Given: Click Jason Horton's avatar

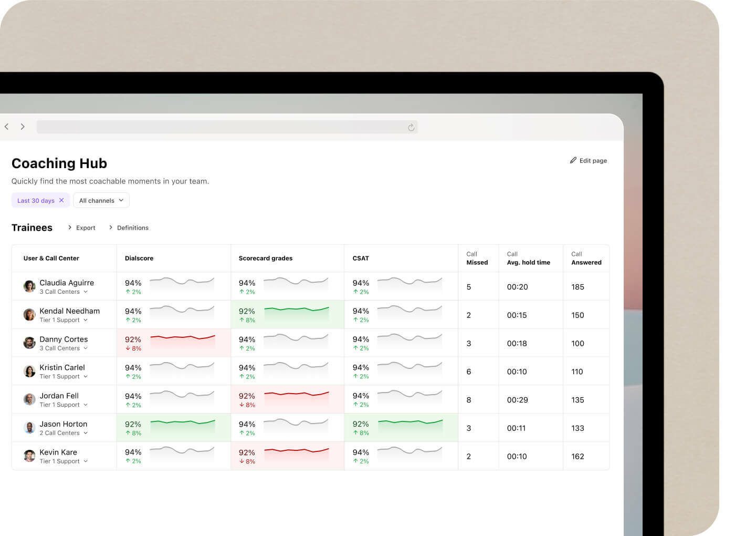Looking at the screenshot, I should pyautogui.click(x=29, y=427).
